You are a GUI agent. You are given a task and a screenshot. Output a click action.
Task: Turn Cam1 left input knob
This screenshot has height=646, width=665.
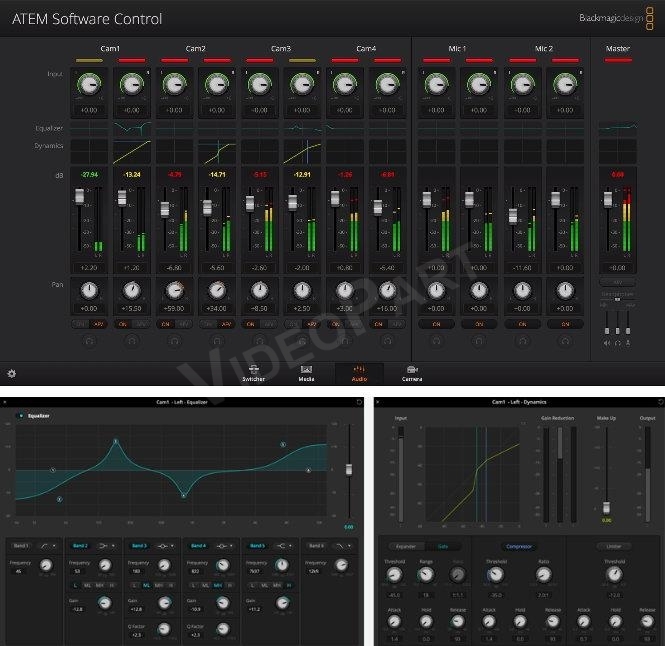pos(89,84)
